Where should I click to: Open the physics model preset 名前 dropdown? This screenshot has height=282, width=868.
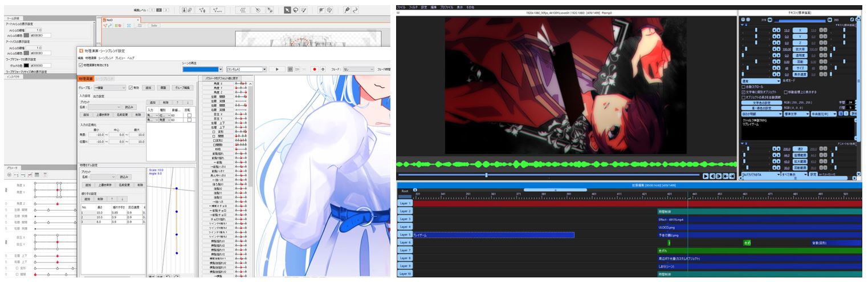click(x=104, y=176)
